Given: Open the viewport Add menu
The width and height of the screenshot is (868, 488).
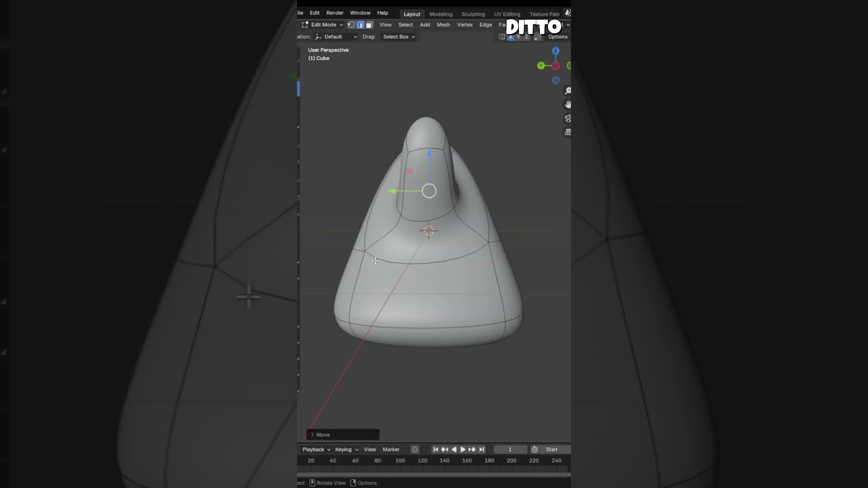Looking at the screenshot, I should point(425,24).
